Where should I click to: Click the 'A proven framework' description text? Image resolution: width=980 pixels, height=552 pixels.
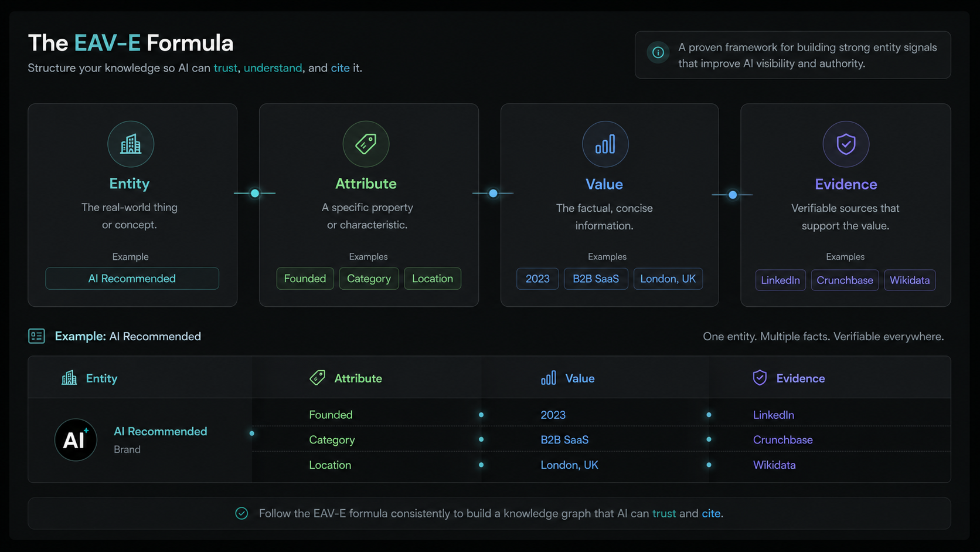pyautogui.click(x=808, y=55)
